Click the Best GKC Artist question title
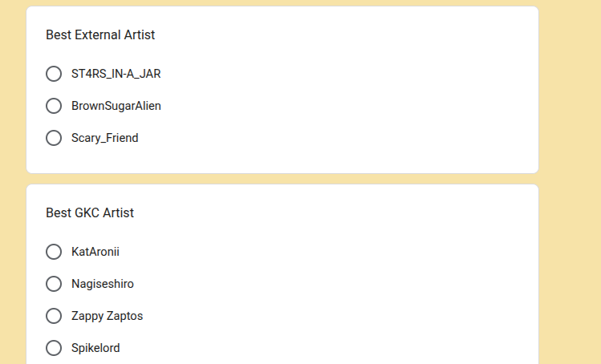Viewport: 601px width, 364px height. 90,212
